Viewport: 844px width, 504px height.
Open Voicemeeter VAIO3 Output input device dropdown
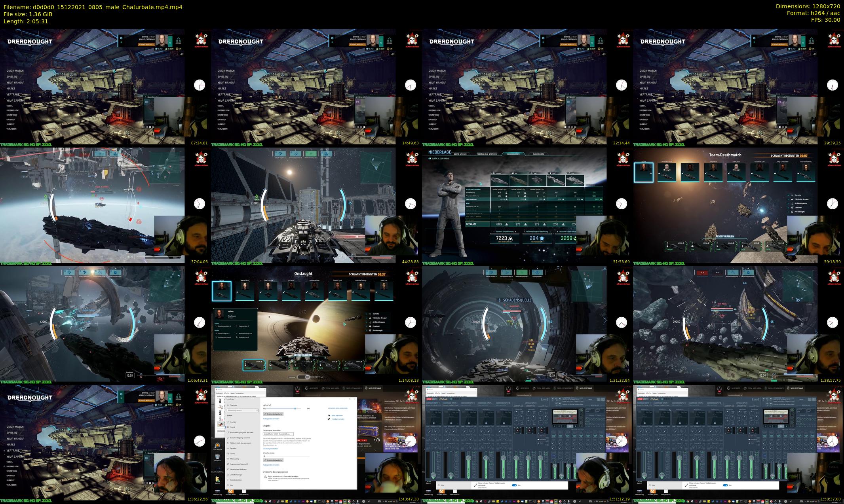point(278,434)
